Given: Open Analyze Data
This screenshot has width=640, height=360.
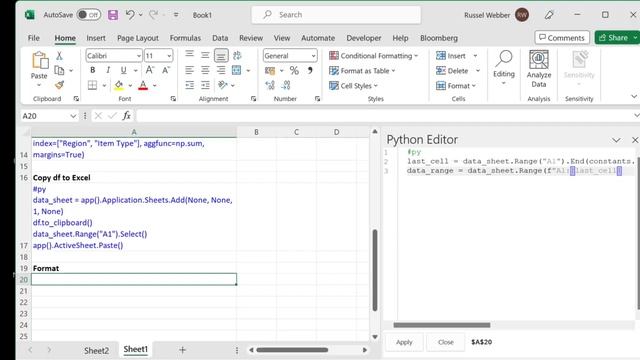Looking at the screenshot, I should 539,69.
